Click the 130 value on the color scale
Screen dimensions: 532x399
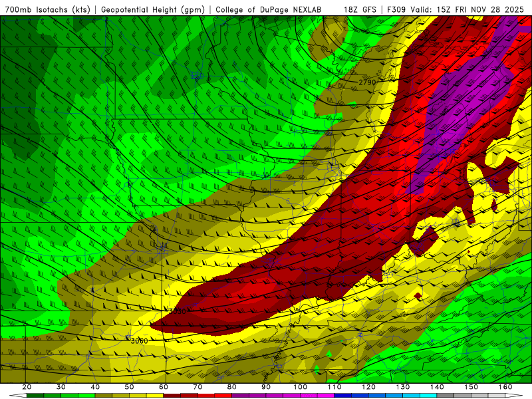(x=403, y=387)
